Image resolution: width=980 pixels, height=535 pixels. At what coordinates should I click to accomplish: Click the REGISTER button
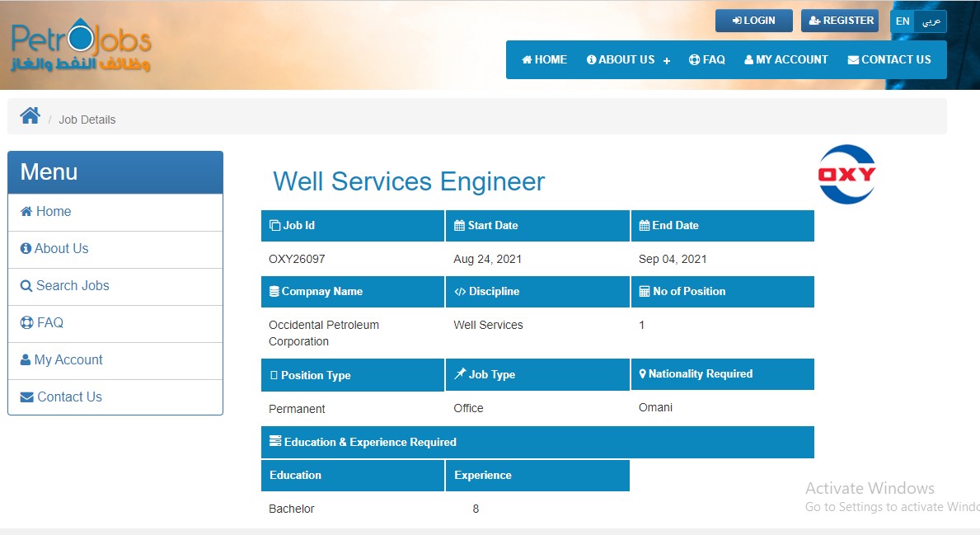click(x=840, y=21)
